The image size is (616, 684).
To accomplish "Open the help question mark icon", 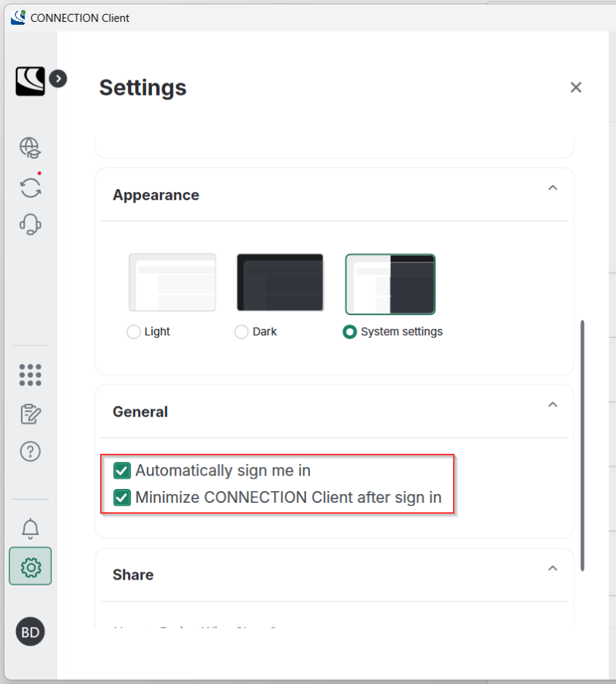I will [x=31, y=452].
